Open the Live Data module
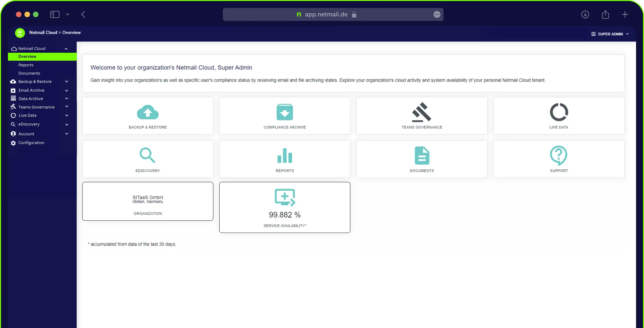This screenshot has width=644, height=328. [559, 115]
